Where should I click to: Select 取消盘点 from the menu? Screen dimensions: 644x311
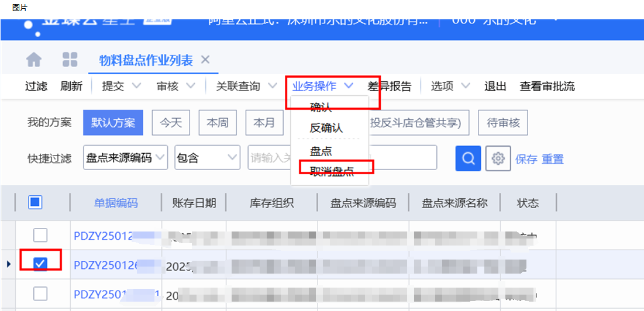point(332,169)
